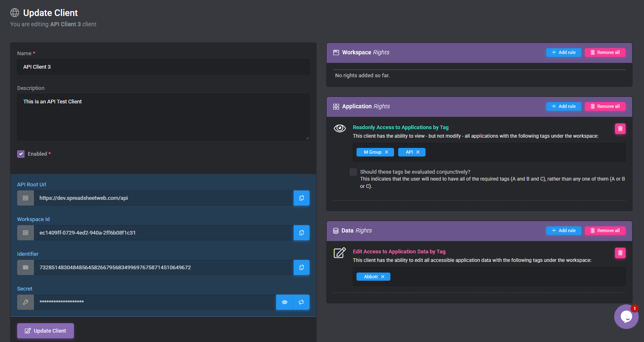Add rule to Application Rights

tap(564, 106)
